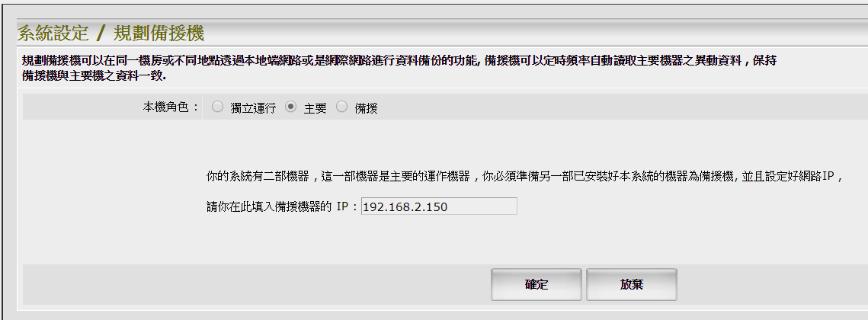Click the slash separator in the heading
Viewport: 868px width, 320px height.
tap(101, 34)
